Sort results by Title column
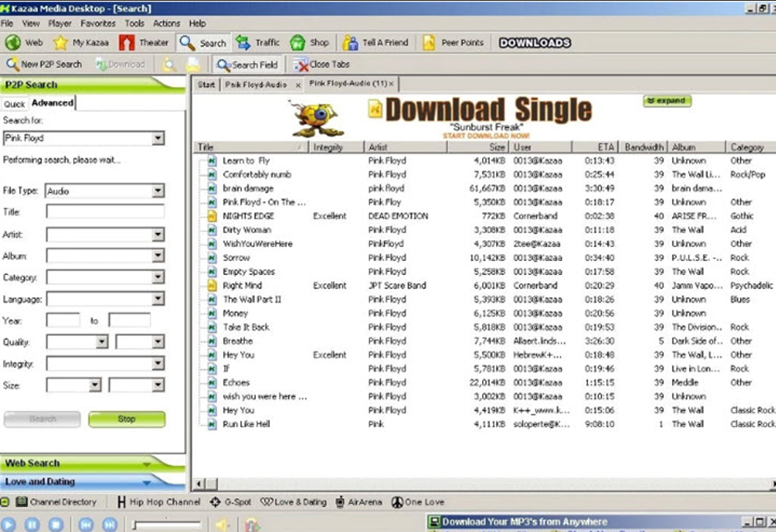Image resolution: width=776 pixels, height=532 pixels. click(251, 147)
